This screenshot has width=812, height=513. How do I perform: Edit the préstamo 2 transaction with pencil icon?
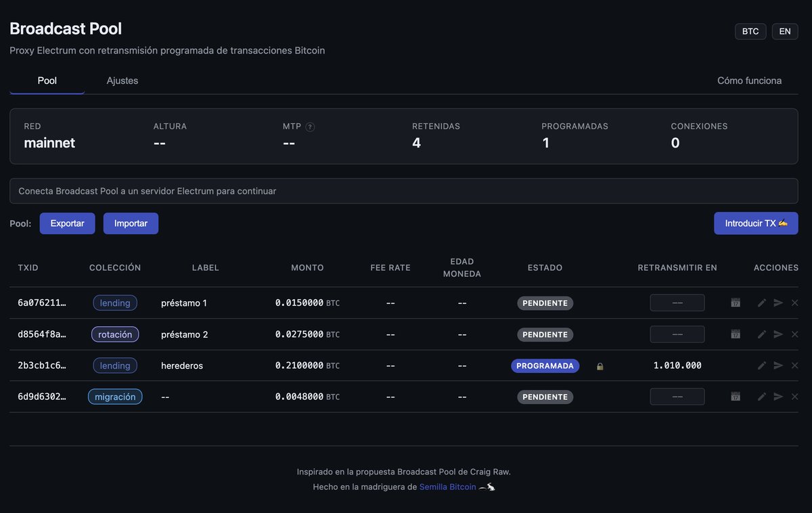tap(762, 334)
